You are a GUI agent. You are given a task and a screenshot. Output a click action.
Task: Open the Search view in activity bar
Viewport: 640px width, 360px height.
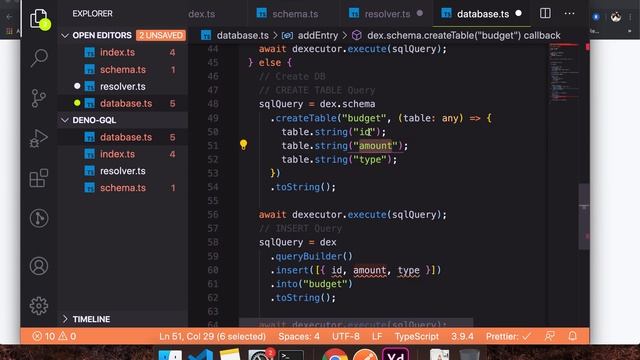[39, 58]
